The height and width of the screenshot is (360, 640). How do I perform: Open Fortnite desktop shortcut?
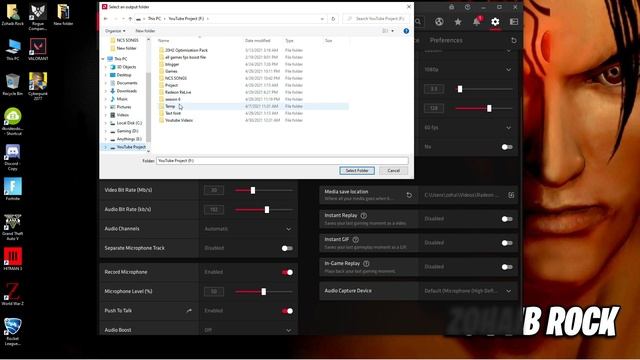(x=13, y=189)
